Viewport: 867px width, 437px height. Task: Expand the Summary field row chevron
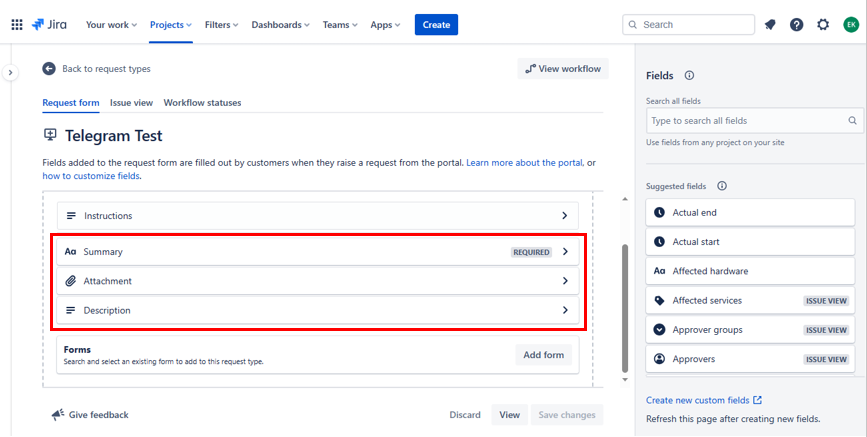(565, 252)
